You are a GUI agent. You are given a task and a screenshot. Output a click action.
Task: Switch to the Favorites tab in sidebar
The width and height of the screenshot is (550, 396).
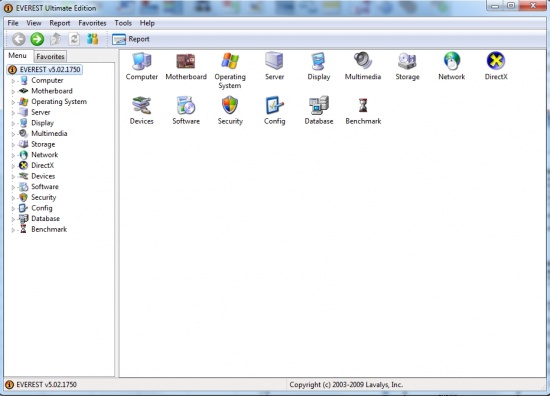coord(50,56)
